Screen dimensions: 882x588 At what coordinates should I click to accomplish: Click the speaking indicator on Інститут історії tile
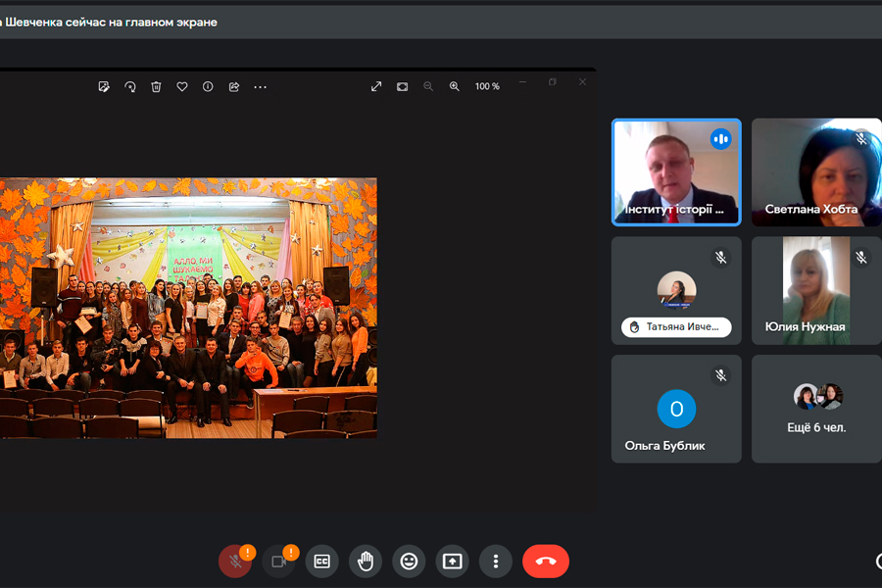pos(720,139)
